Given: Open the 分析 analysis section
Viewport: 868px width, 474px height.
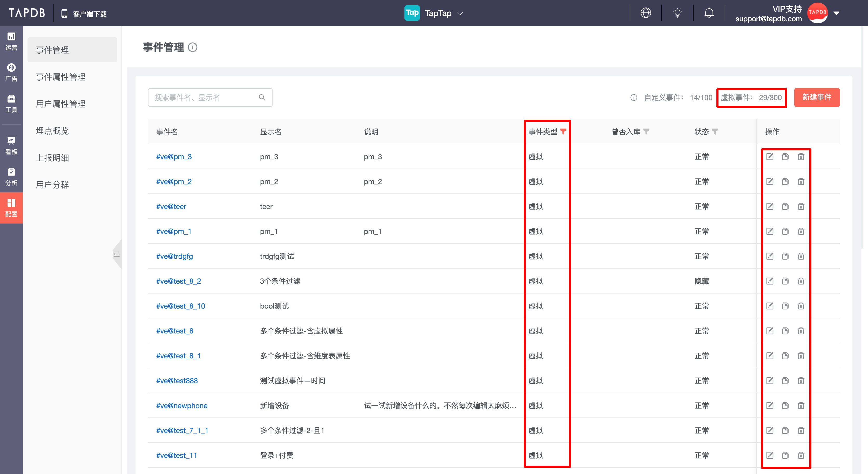Looking at the screenshot, I should 11,177.
